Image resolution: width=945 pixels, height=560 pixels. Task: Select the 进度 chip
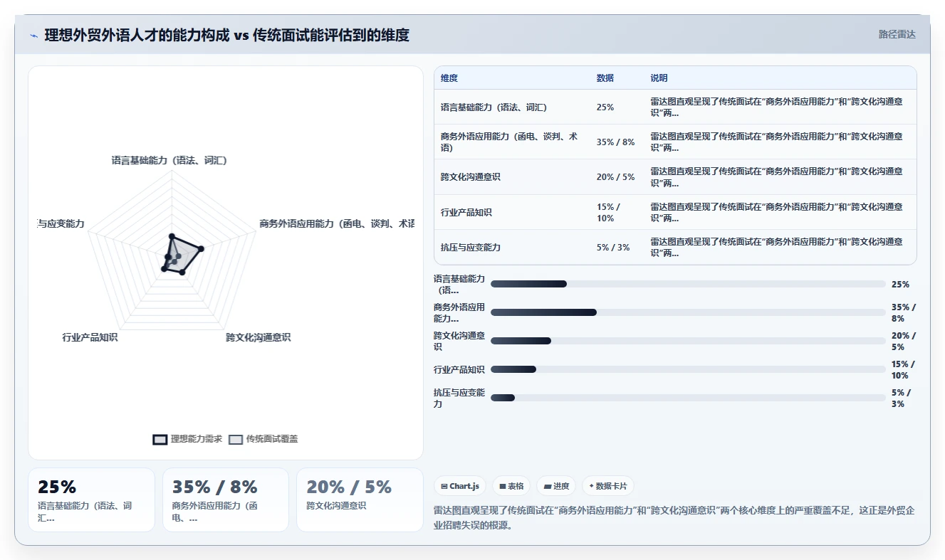[556, 486]
